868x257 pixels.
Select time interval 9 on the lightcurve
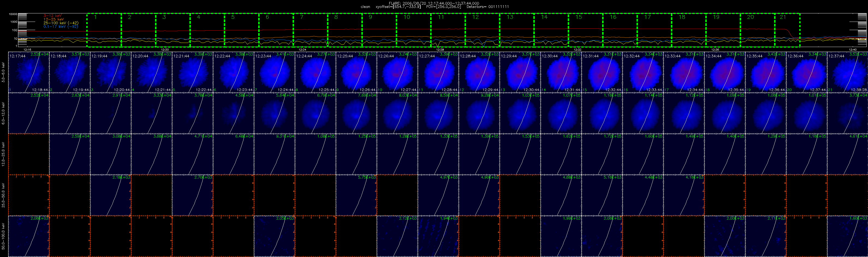379,30
